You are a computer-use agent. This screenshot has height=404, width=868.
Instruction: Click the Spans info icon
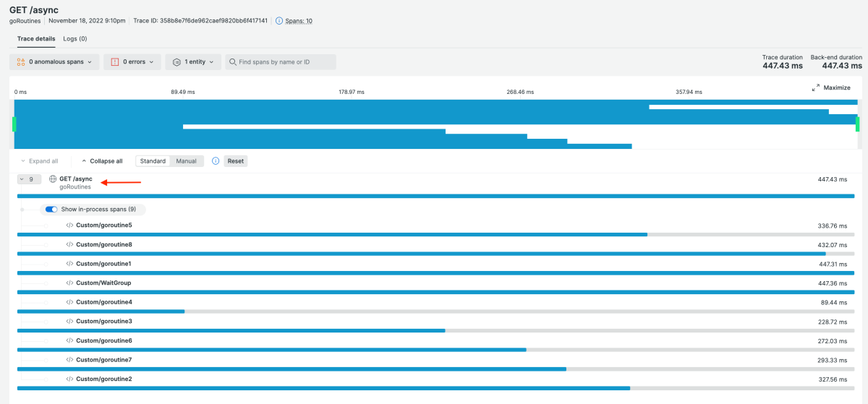click(x=279, y=21)
